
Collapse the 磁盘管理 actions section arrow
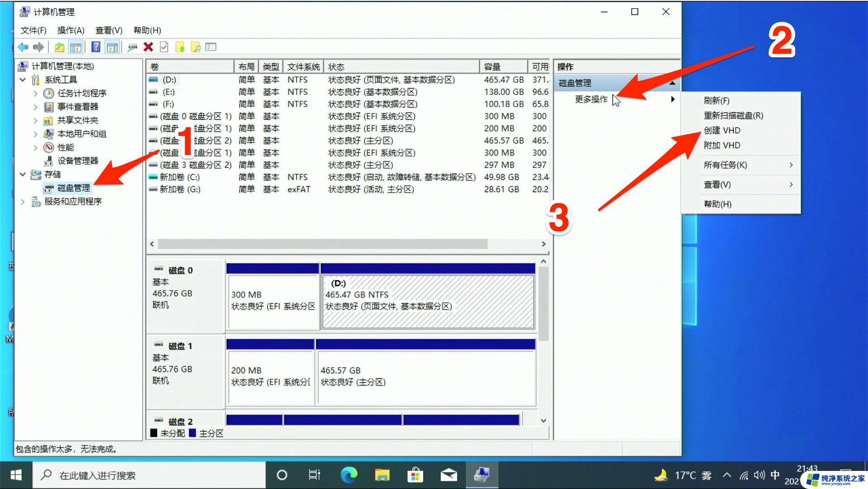tap(672, 83)
